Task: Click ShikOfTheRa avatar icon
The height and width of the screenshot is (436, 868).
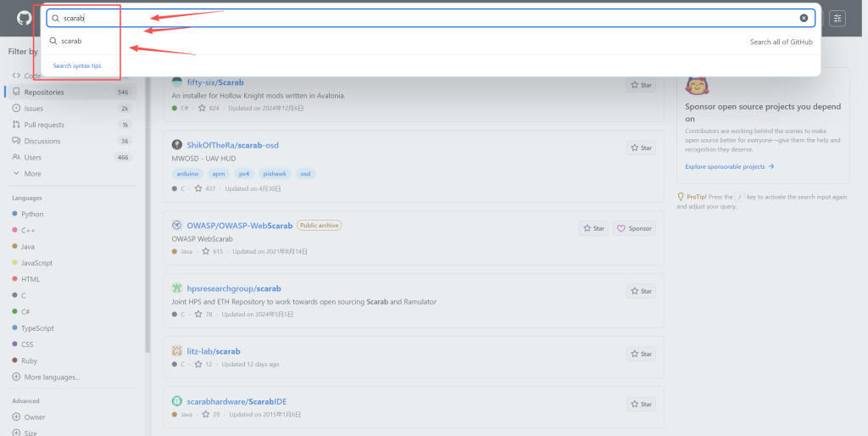Action: [x=176, y=145]
